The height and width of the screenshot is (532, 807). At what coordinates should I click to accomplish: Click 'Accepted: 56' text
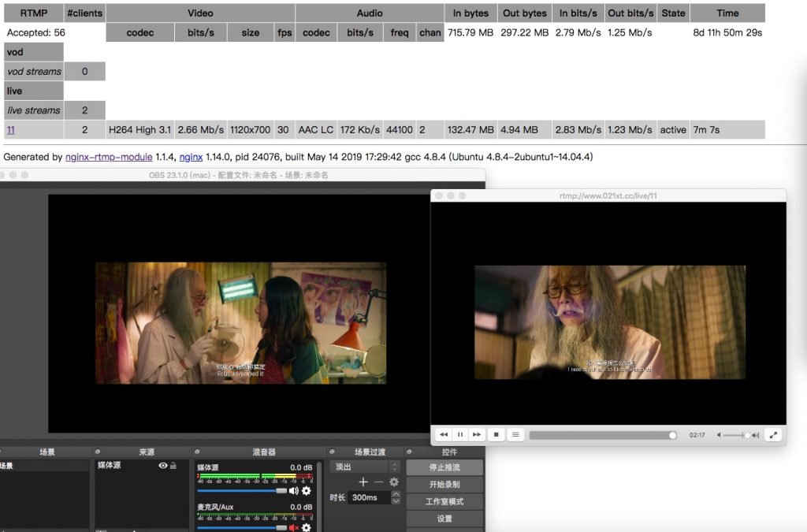36,32
